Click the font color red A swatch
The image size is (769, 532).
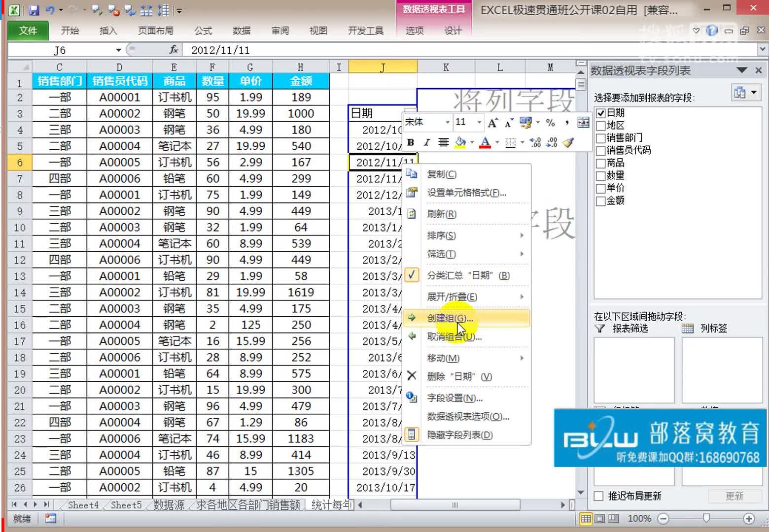click(485, 142)
